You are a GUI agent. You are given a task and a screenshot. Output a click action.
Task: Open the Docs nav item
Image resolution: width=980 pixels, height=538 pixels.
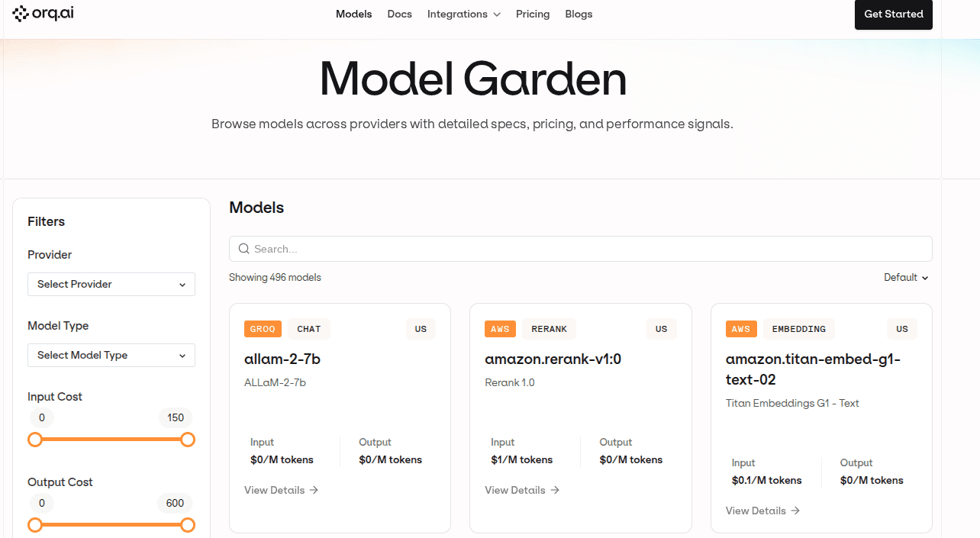point(400,14)
